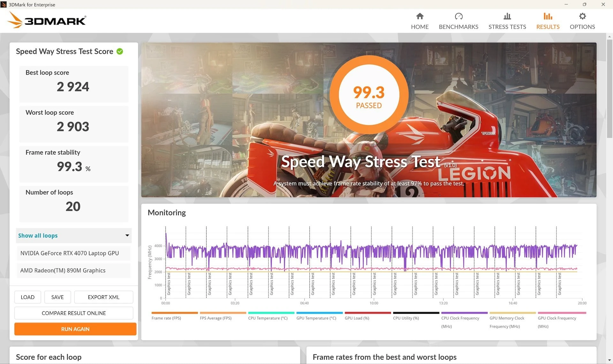Click the LOAD button
The image size is (613, 364).
[27, 297]
